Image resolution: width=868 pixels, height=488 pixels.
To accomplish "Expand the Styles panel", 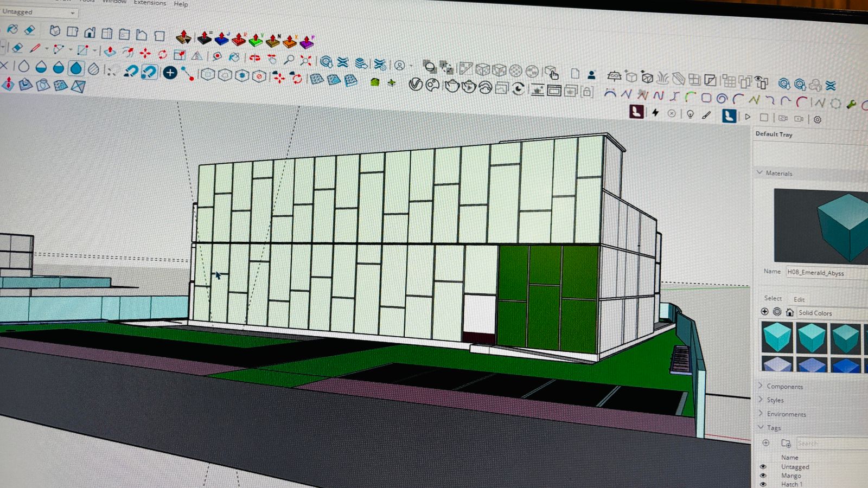I will point(760,399).
